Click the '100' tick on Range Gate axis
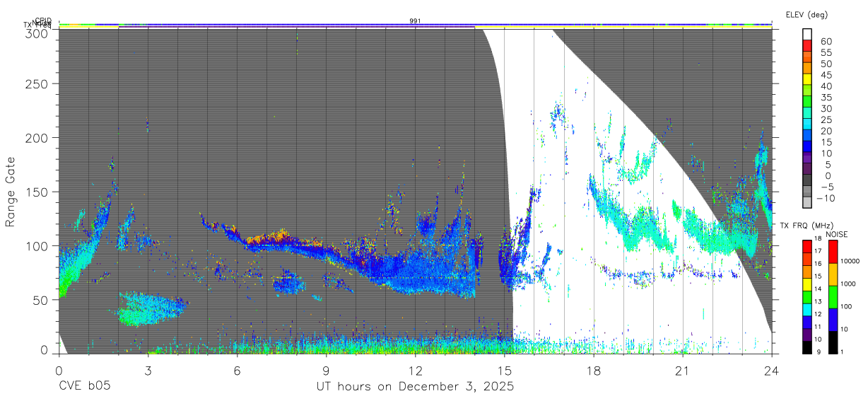This screenshot has width=868, height=401. click(37, 245)
